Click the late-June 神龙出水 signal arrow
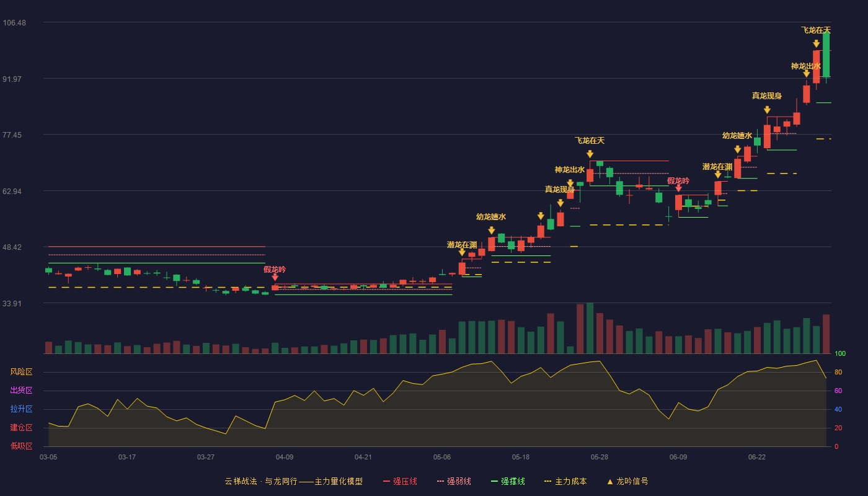The image size is (868, 496). (x=807, y=74)
